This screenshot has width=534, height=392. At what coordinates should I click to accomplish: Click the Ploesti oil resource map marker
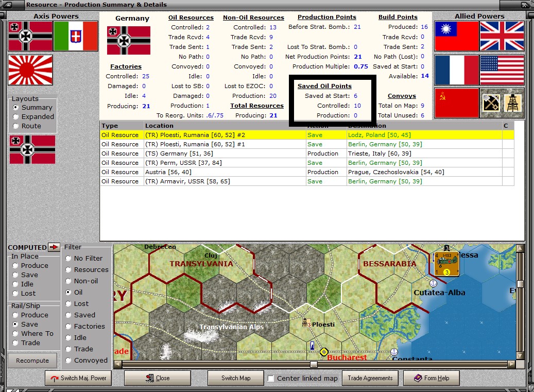pyautogui.click(x=306, y=323)
